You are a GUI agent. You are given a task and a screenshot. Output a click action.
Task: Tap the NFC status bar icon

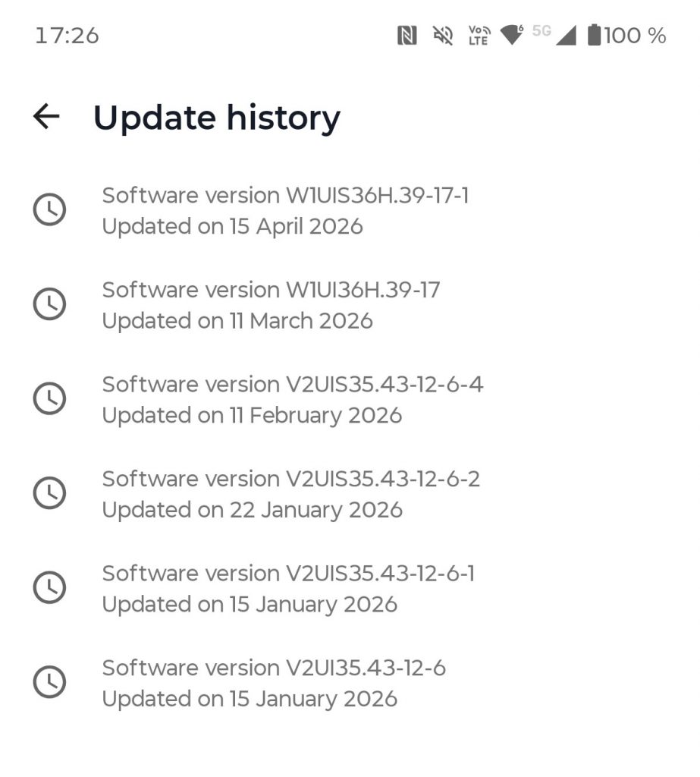point(407,36)
